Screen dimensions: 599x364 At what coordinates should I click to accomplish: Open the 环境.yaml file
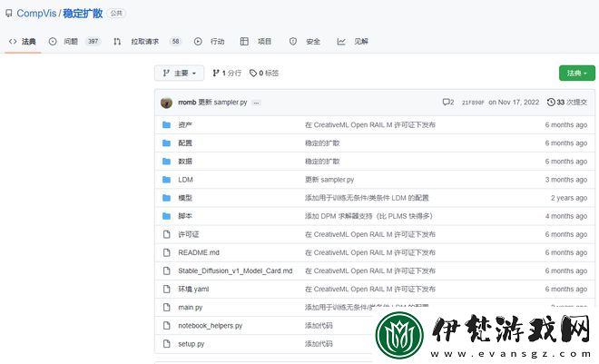(x=193, y=290)
